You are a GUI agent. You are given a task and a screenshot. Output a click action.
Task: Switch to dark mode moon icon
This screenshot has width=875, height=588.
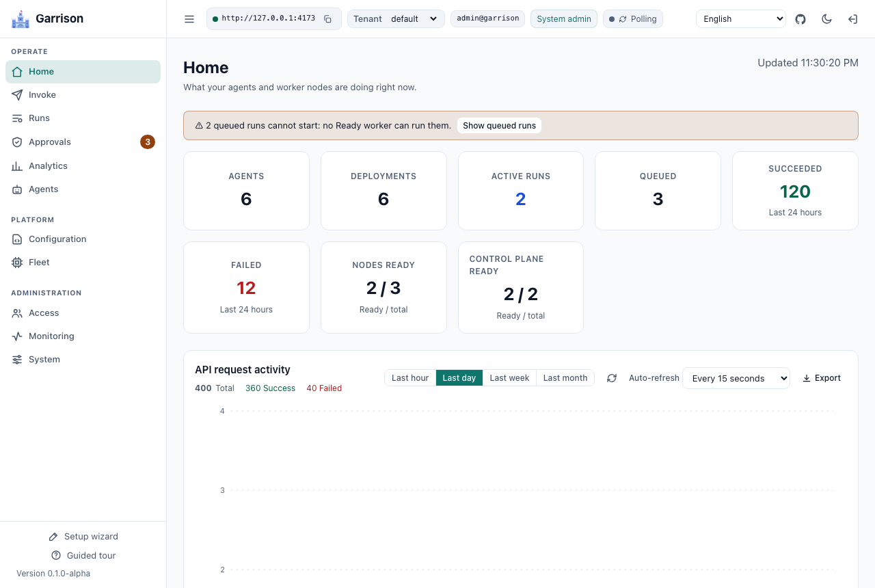tap(826, 19)
